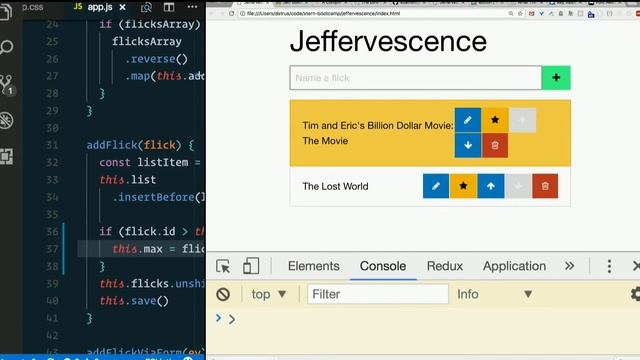The image size is (640, 360).
Task: Switch to the Application tab in DevTools
Action: click(x=514, y=266)
